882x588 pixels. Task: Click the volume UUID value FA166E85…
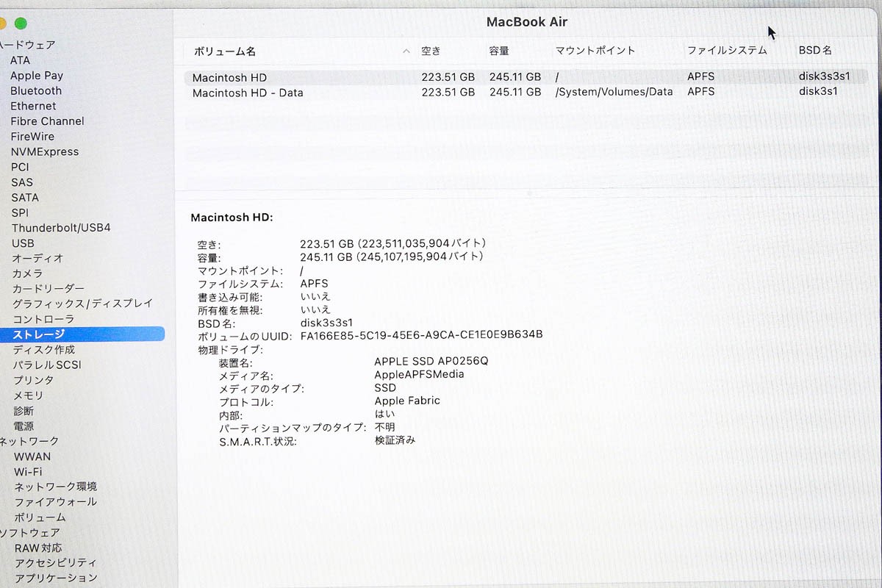422,334
